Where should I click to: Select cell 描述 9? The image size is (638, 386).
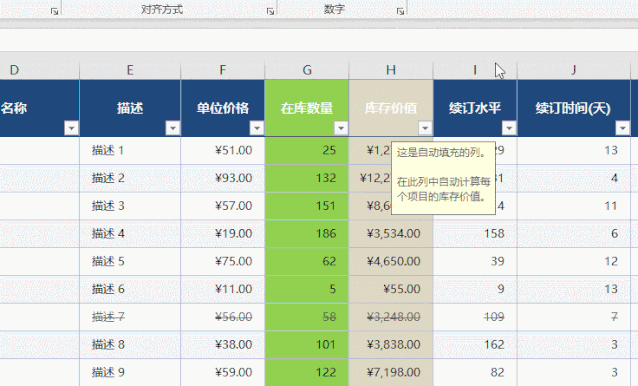click(x=130, y=372)
